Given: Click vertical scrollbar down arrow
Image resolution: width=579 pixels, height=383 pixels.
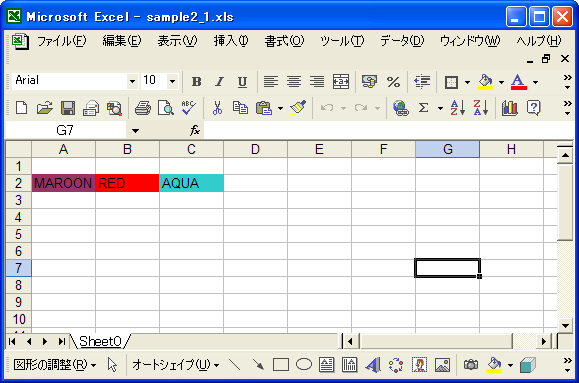Looking at the screenshot, I should [565, 326].
